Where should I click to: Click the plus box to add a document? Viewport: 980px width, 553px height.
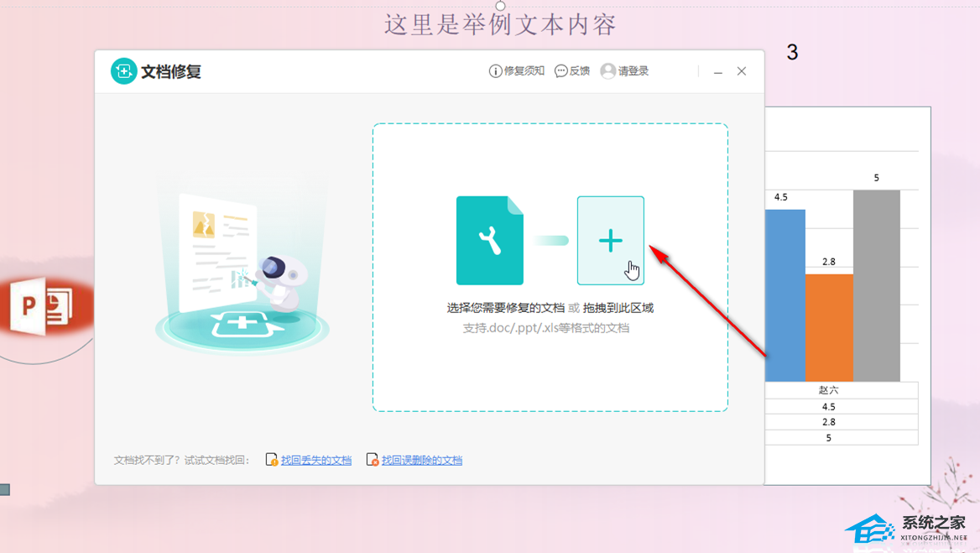coord(610,240)
